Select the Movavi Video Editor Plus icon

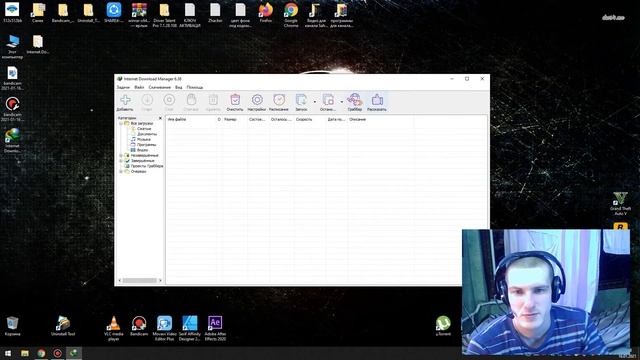click(164, 328)
